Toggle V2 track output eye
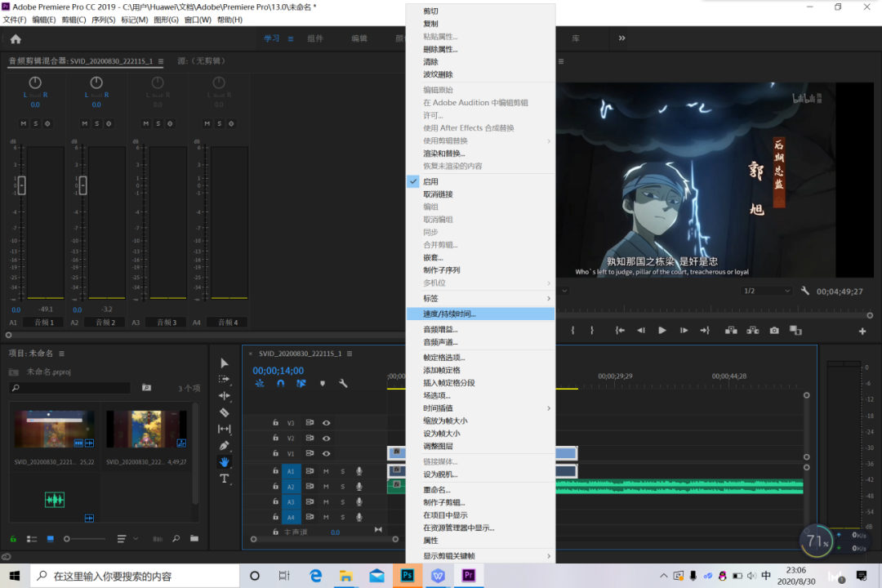 pos(326,439)
